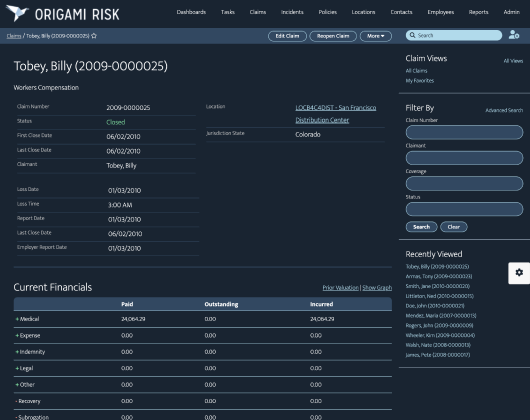Clear the filter fields

click(454, 227)
